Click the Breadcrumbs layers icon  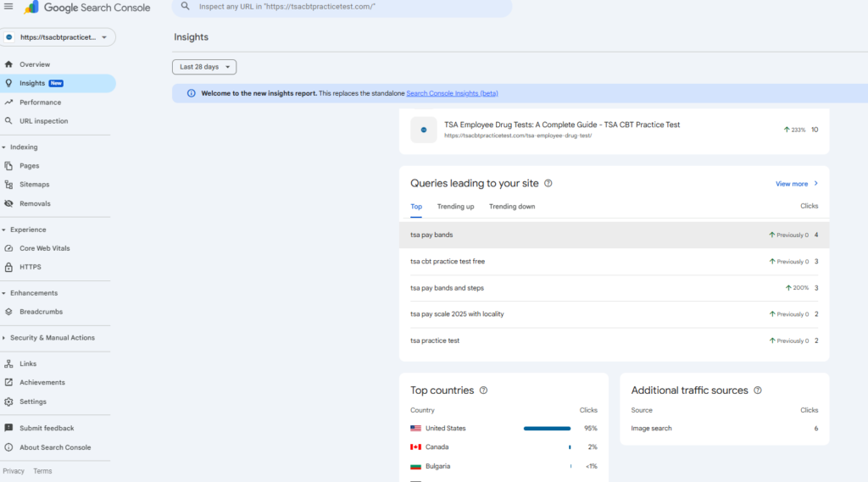point(8,312)
